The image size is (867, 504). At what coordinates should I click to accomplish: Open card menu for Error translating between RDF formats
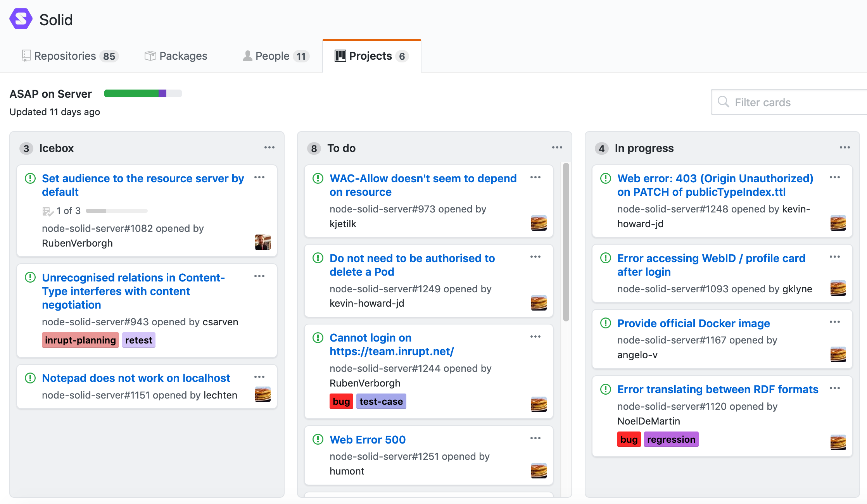click(835, 388)
